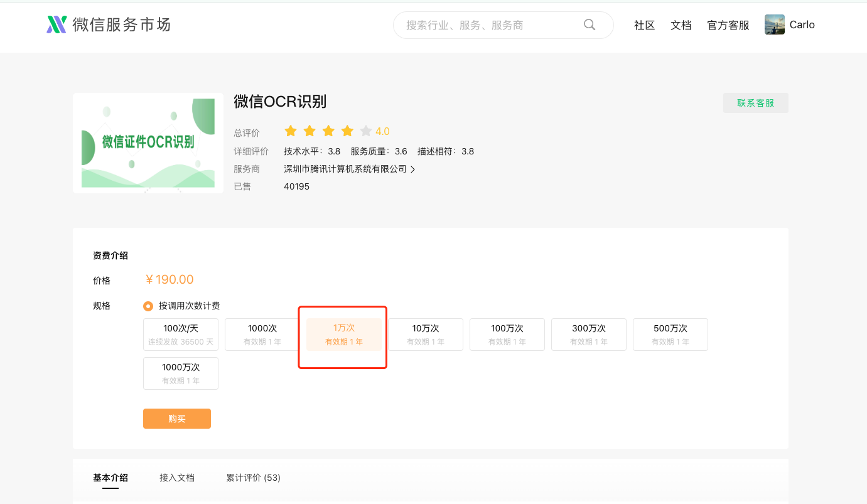Image resolution: width=867 pixels, height=504 pixels.
Task: Open the 社区 navigation link
Action: pos(645,25)
